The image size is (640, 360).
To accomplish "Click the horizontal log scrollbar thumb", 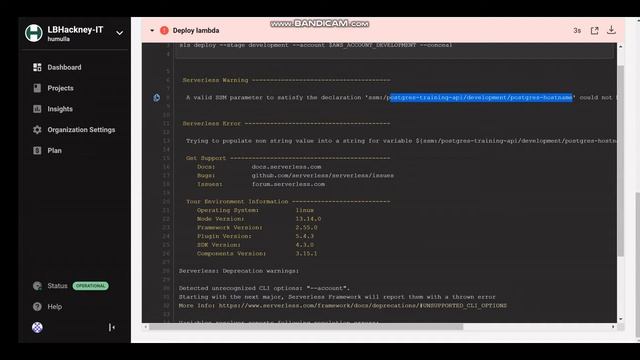I will click(x=306, y=327).
